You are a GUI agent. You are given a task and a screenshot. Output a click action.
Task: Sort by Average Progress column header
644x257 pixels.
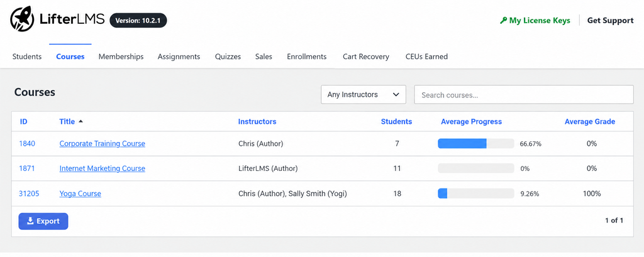pyautogui.click(x=472, y=121)
